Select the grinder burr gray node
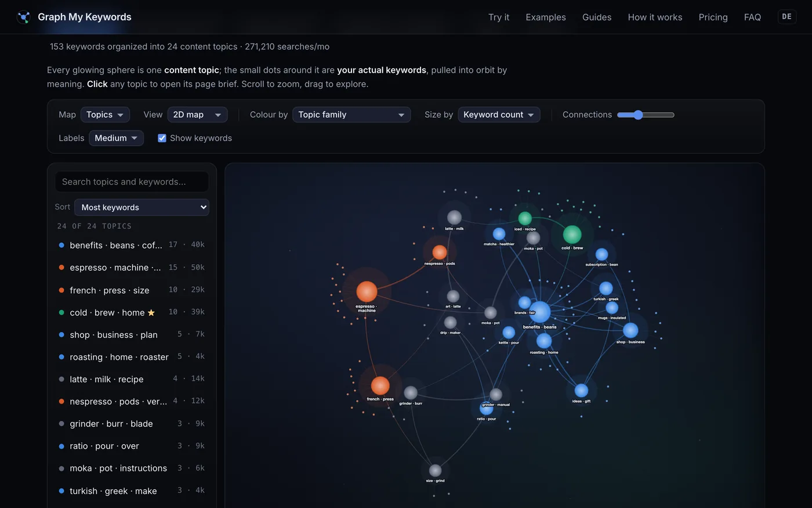 (411, 393)
